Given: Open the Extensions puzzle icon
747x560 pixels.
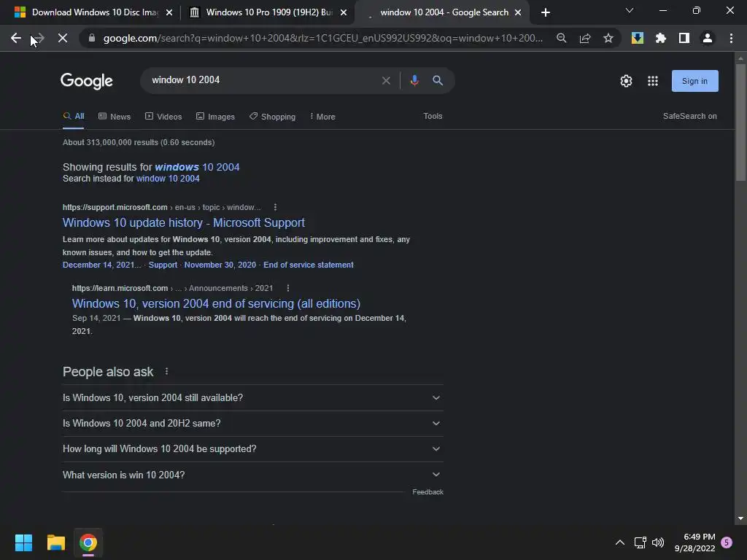Looking at the screenshot, I should 661,38.
